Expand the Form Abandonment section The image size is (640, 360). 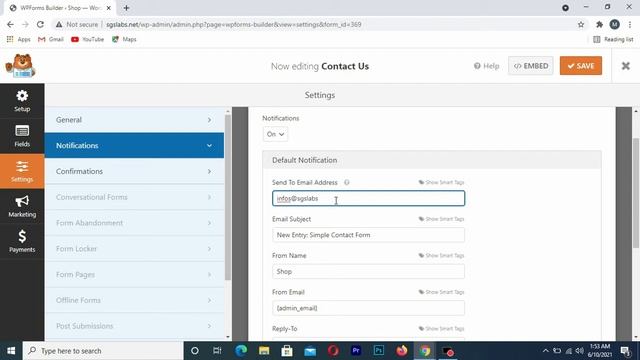point(134,223)
